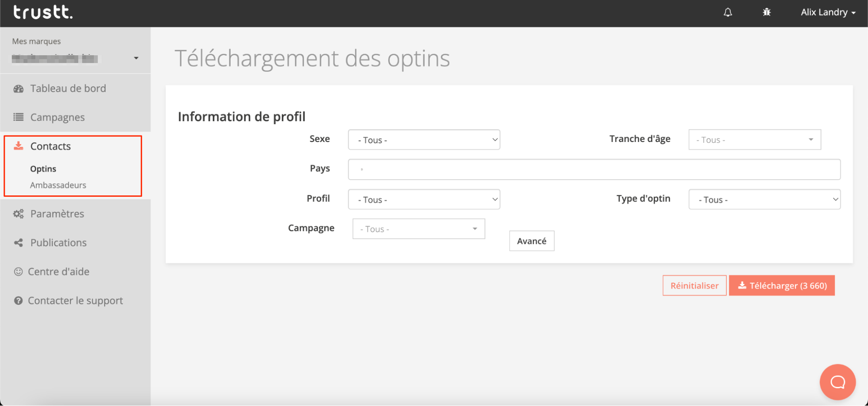Open the Alix Landry user menu

click(x=828, y=13)
